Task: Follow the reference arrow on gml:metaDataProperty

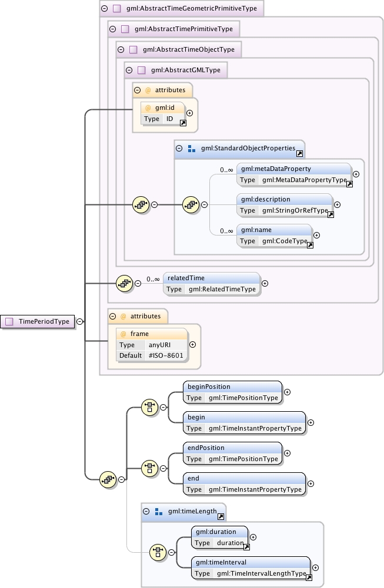Action: point(349,184)
